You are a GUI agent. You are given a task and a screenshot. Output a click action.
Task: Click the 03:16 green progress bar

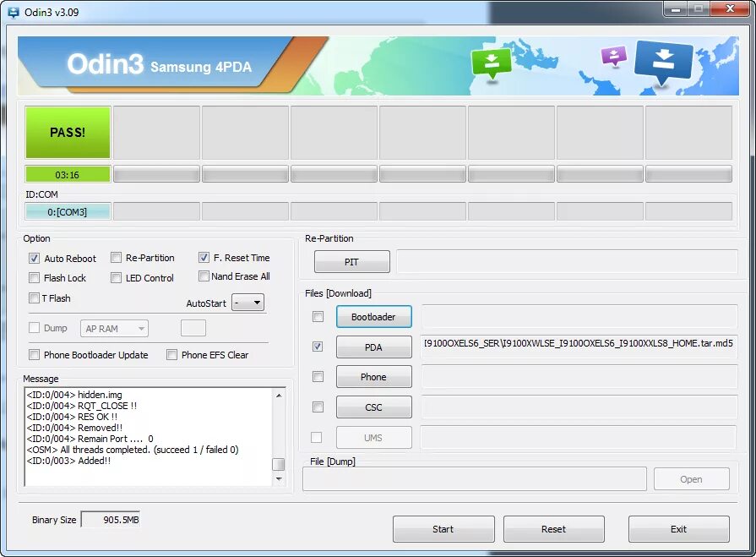pos(68,175)
